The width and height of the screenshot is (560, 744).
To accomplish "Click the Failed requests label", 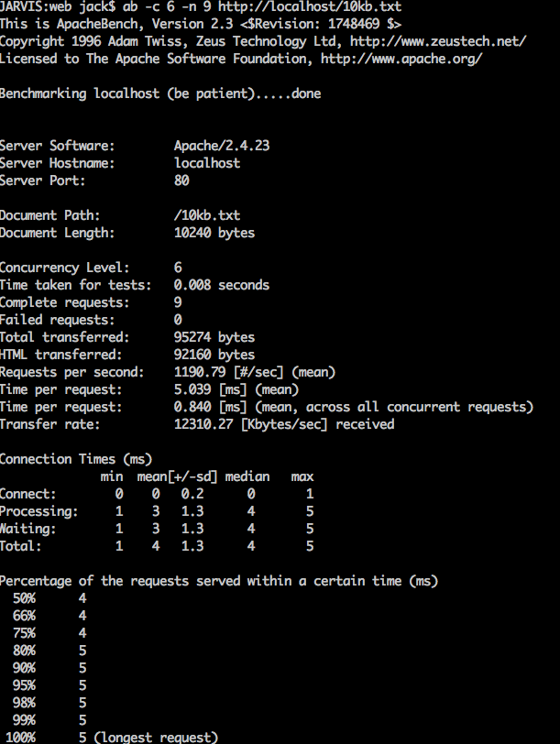I will (58, 320).
